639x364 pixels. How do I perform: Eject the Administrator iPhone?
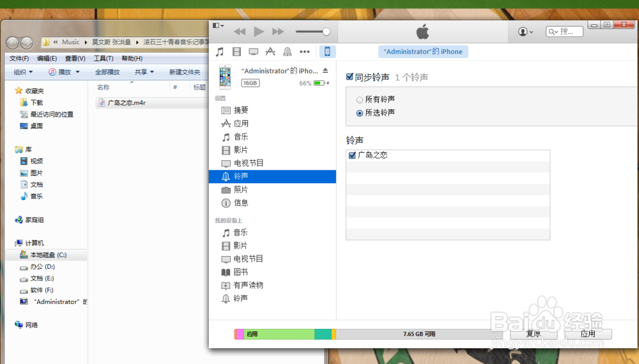point(325,70)
